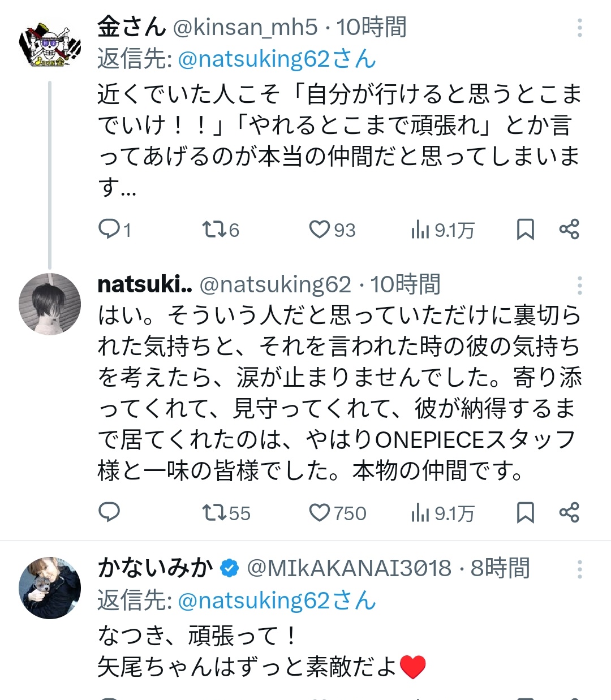Image resolution: width=611 pixels, height=700 pixels.
Task: Open more options for natsuki's tweet
Action: [579, 286]
